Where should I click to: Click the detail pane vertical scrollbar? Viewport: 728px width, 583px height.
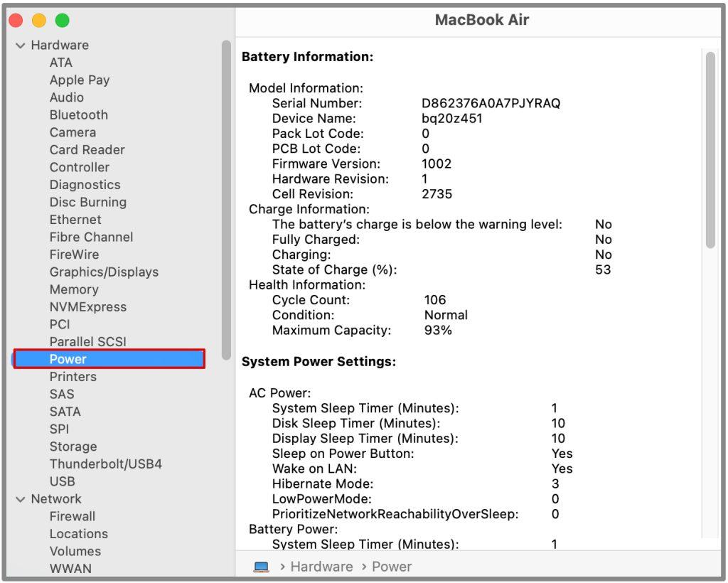point(710,151)
